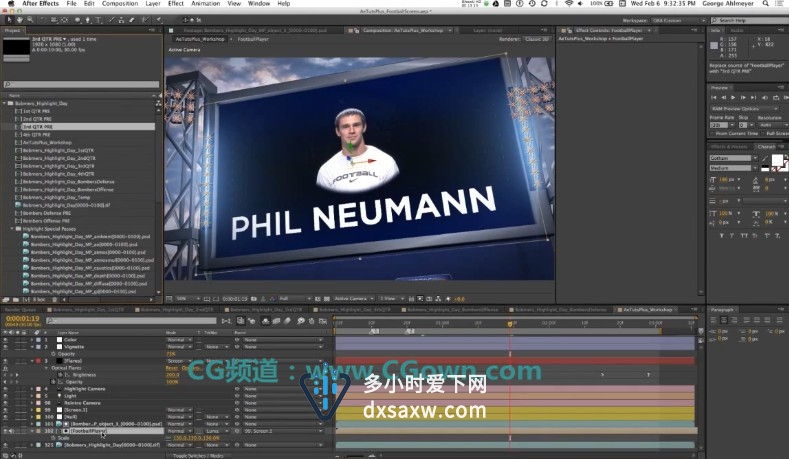Jump to last frame in Preview panel
Viewport: 789px width, 459px height.
[x=753, y=97]
